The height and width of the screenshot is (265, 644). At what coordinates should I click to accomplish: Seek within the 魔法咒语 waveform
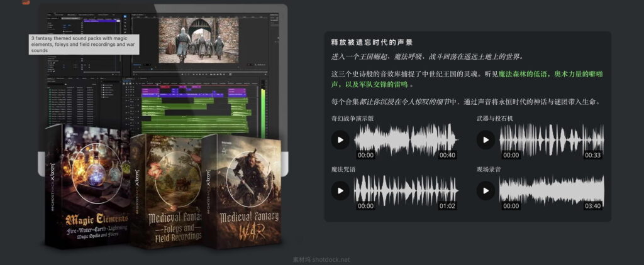point(406,191)
